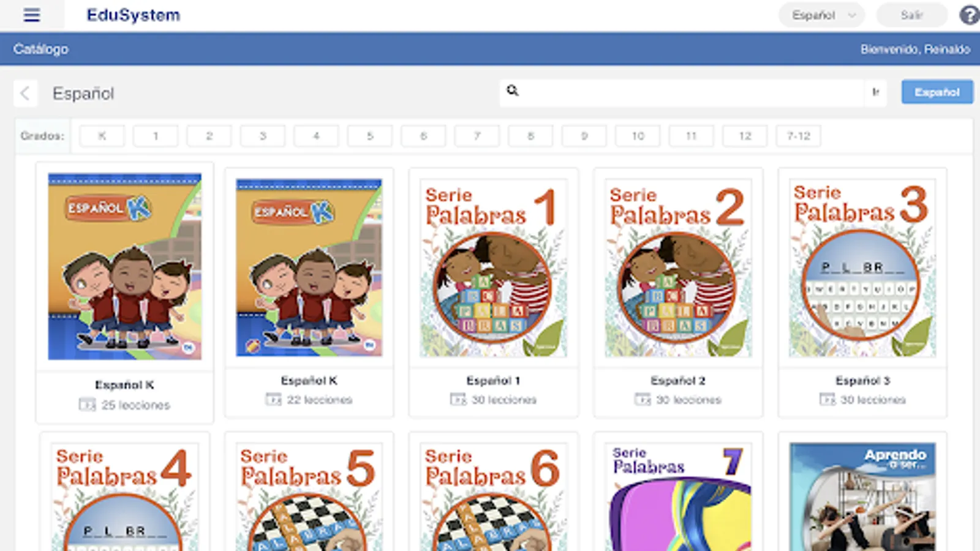Open Serie Palabras 2 book cover
The height and width of the screenshot is (551, 980).
678,268
